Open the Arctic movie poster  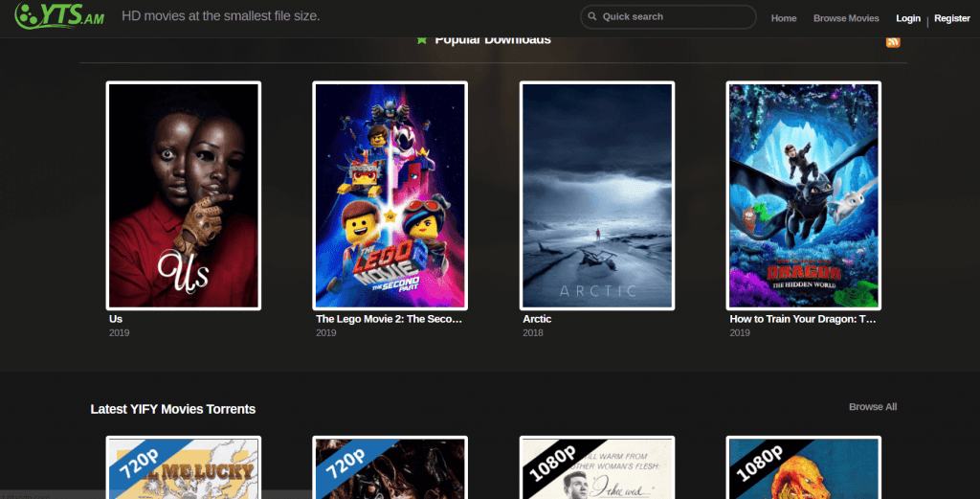click(x=596, y=195)
